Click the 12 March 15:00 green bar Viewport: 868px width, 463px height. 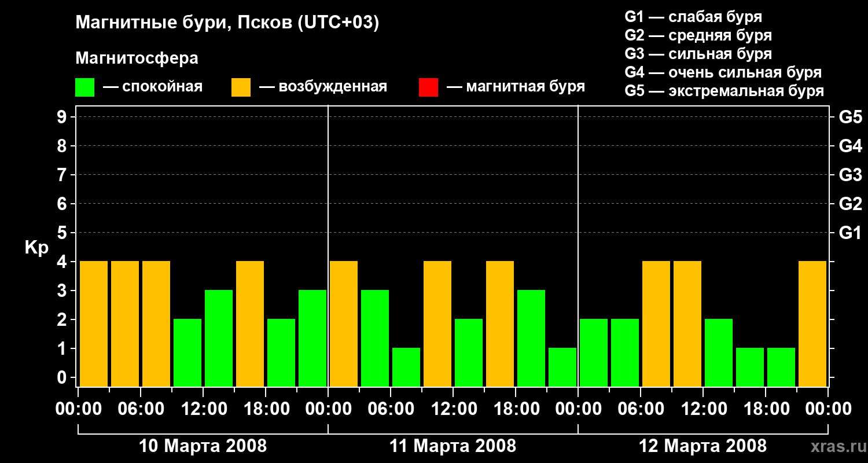(x=750, y=367)
